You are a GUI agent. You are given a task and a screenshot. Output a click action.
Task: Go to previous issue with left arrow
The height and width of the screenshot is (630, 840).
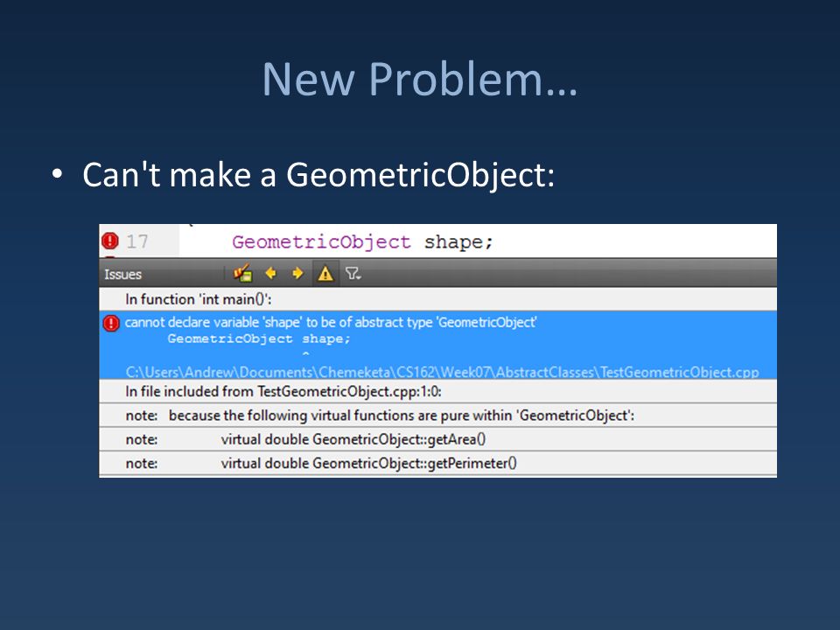tap(270, 273)
